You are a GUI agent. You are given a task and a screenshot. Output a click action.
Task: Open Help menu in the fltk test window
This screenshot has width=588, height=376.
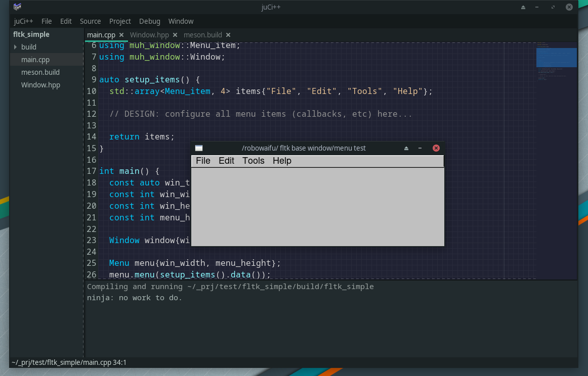click(282, 161)
